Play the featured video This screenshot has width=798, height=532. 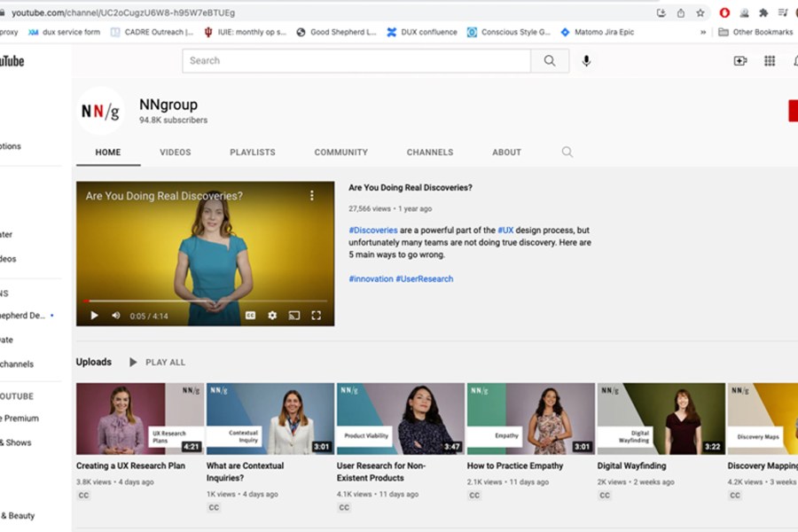pyautogui.click(x=94, y=315)
